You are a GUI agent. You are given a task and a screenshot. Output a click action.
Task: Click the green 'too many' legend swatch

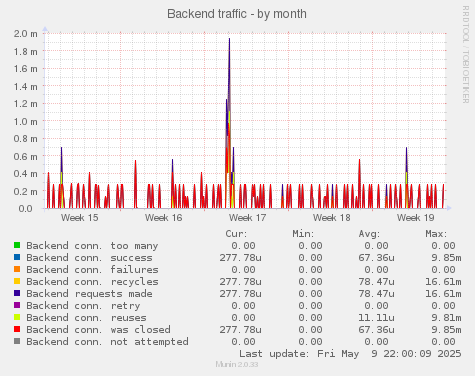[x=17, y=245]
